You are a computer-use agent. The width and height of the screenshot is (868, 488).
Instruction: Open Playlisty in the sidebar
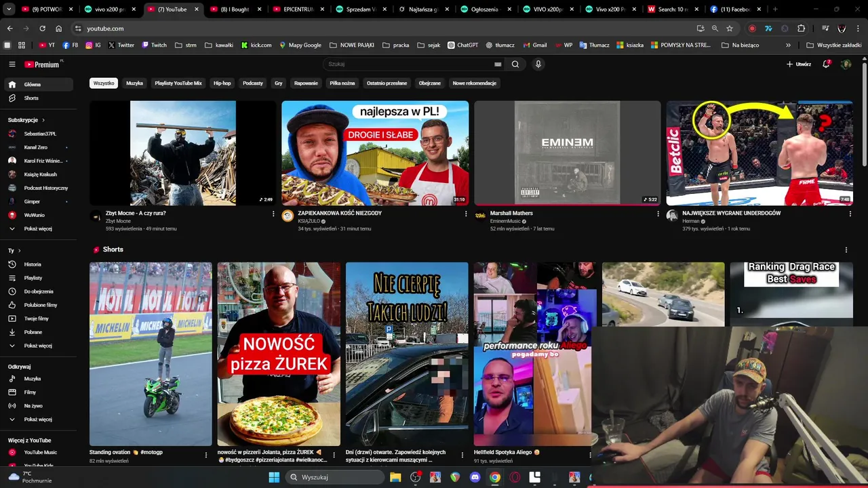37,278
